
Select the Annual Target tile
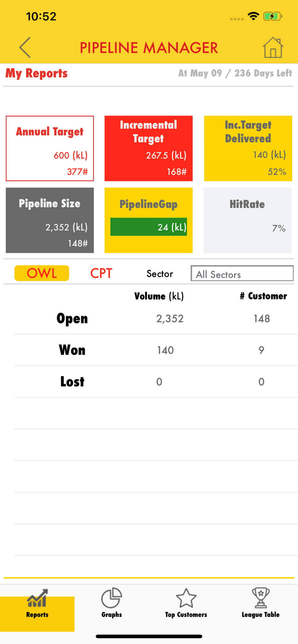[50, 148]
